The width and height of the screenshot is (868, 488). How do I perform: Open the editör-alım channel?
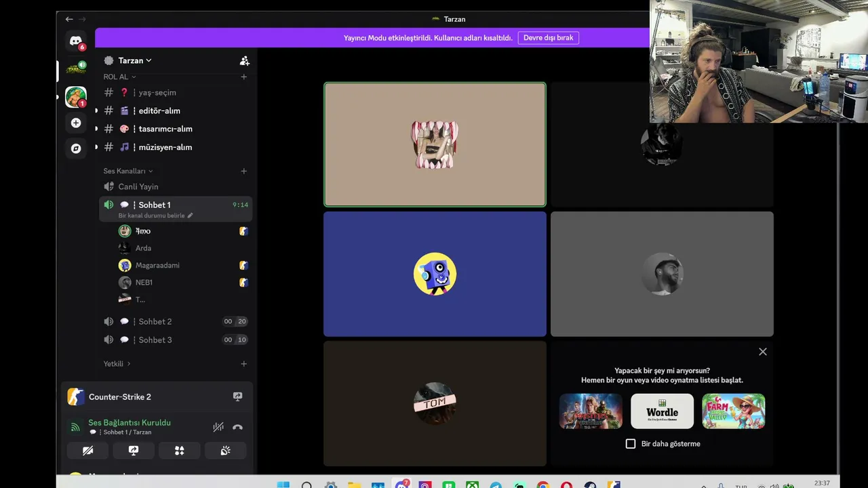click(x=176, y=110)
